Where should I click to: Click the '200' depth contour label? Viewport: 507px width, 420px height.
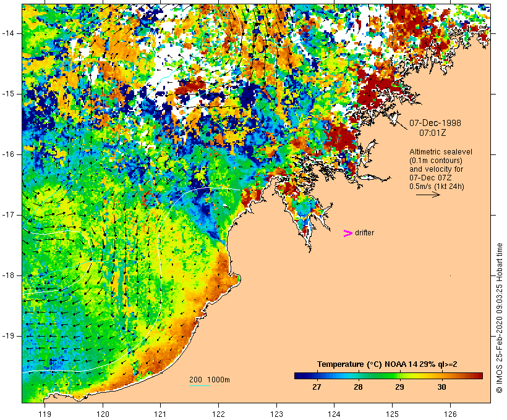click(x=195, y=380)
